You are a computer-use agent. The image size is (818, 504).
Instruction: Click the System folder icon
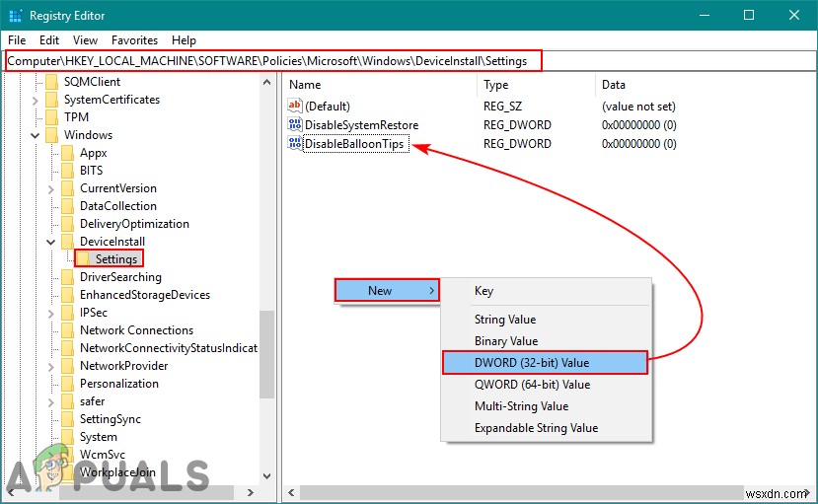coord(67,436)
